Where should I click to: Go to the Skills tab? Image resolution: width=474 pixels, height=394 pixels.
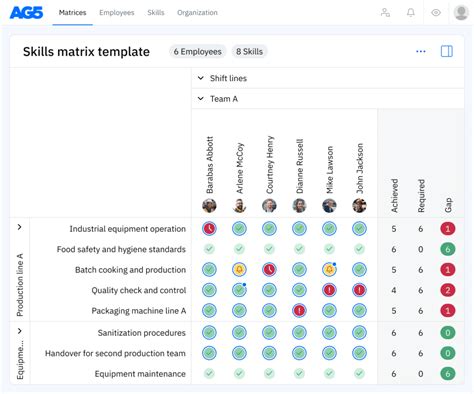156,13
